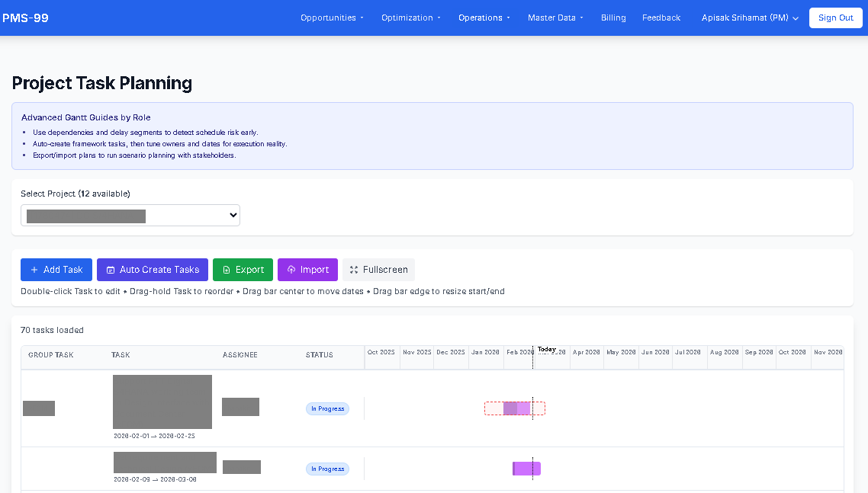
Task: Click the second task's purple Gantt bar
Action: [x=526, y=469]
